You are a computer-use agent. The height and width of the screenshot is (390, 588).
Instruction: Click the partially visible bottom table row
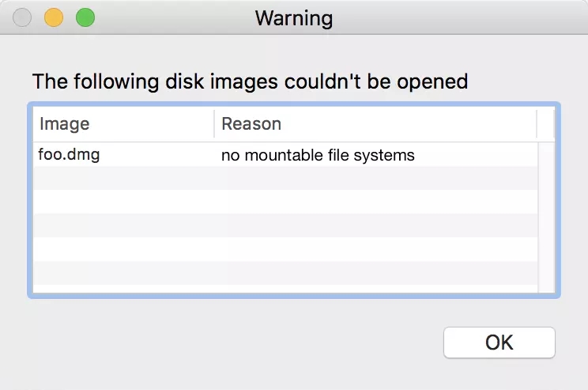click(285, 289)
